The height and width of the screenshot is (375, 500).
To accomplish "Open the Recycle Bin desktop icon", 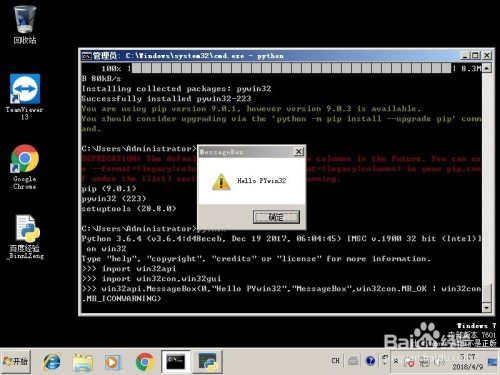I will [x=25, y=25].
